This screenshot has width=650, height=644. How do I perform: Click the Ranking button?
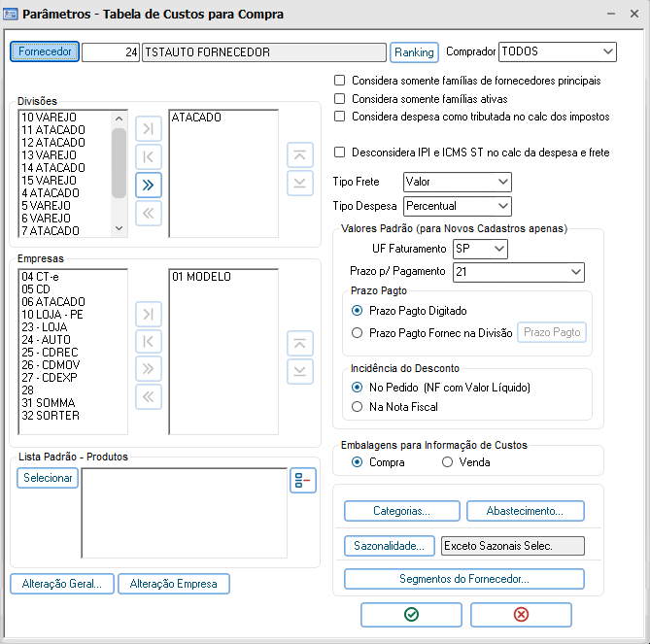[414, 52]
